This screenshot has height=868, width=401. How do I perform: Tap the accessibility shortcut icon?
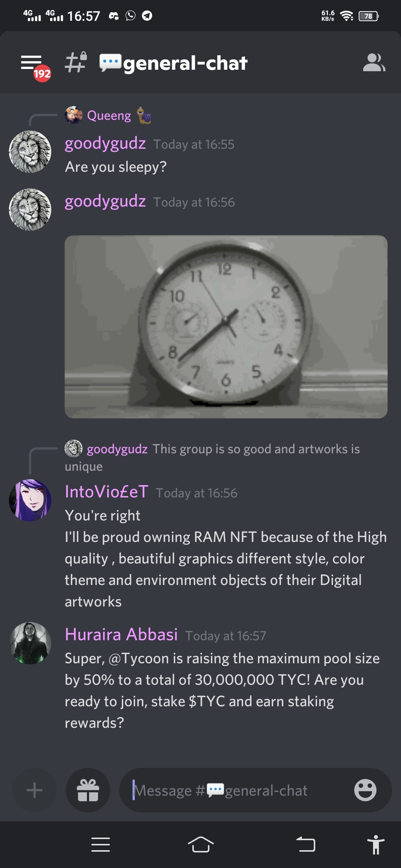click(x=376, y=845)
